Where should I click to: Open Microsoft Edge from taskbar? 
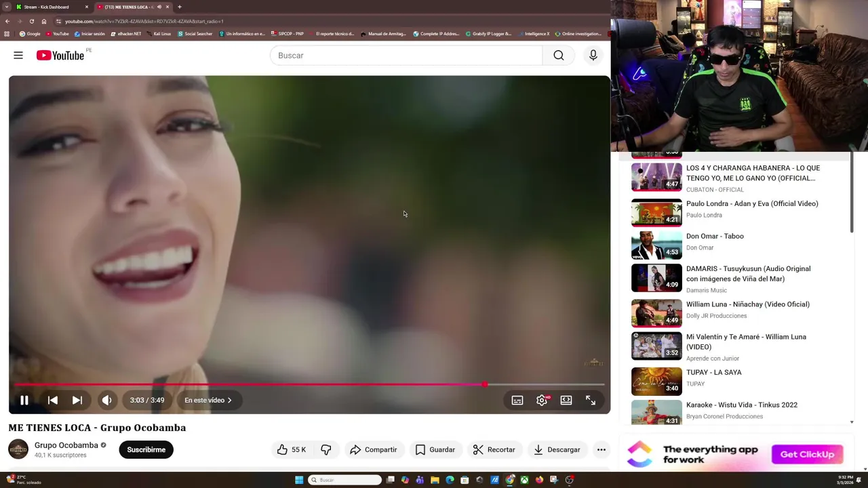[450, 480]
